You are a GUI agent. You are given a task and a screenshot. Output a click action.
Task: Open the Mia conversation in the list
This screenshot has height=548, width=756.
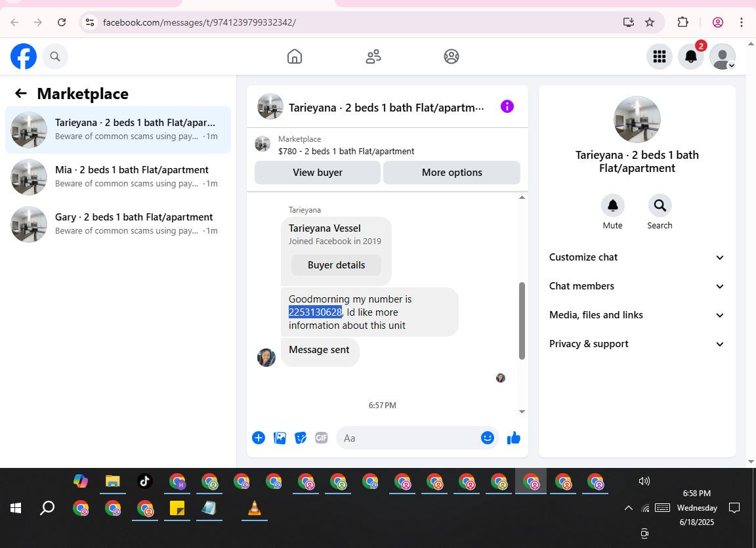[x=118, y=177]
